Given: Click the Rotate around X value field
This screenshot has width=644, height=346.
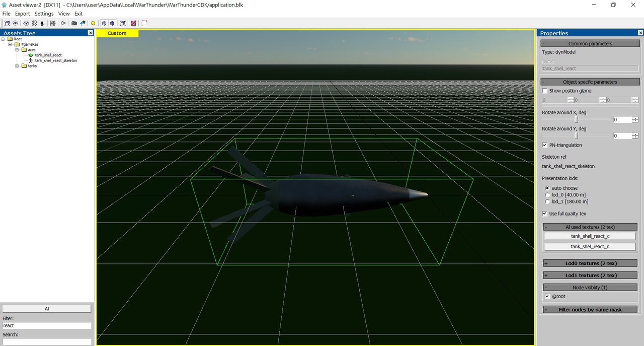Looking at the screenshot, I should (622, 120).
